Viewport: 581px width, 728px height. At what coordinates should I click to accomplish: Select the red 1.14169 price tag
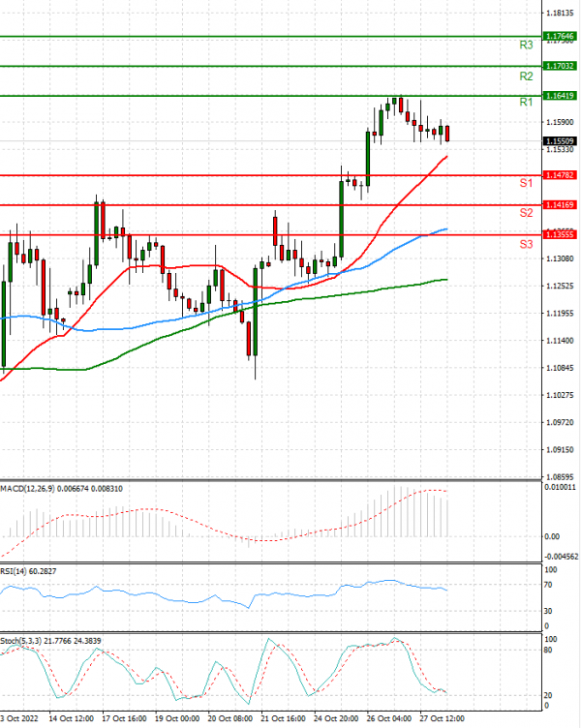tap(560, 205)
